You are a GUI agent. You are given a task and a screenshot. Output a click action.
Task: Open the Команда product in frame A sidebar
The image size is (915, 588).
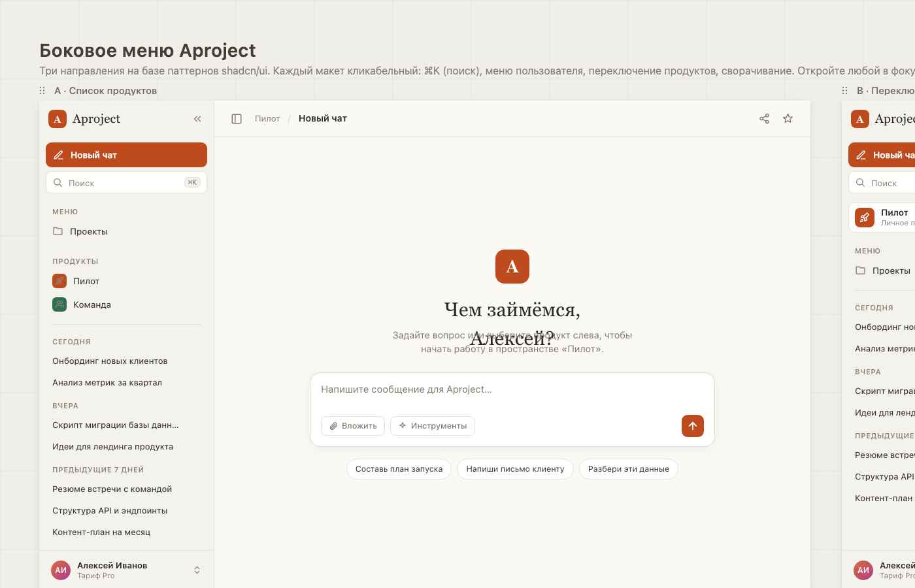click(x=126, y=304)
